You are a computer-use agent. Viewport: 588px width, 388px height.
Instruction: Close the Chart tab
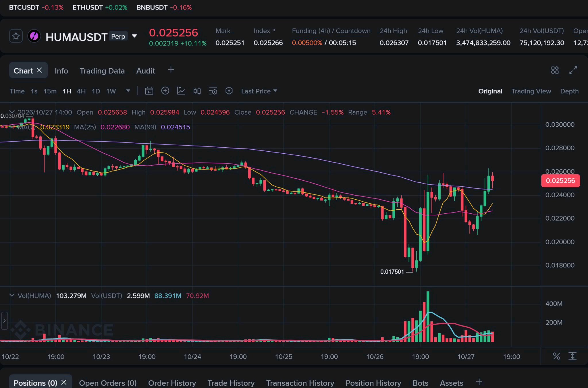pyautogui.click(x=39, y=70)
